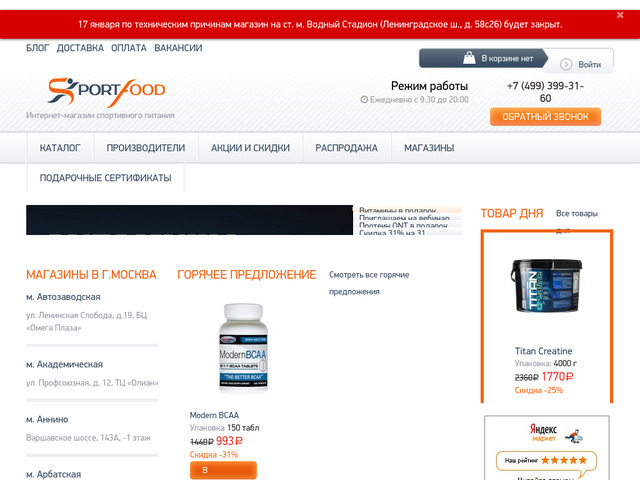
Task: Click the SportFood logo
Action: (x=106, y=91)
